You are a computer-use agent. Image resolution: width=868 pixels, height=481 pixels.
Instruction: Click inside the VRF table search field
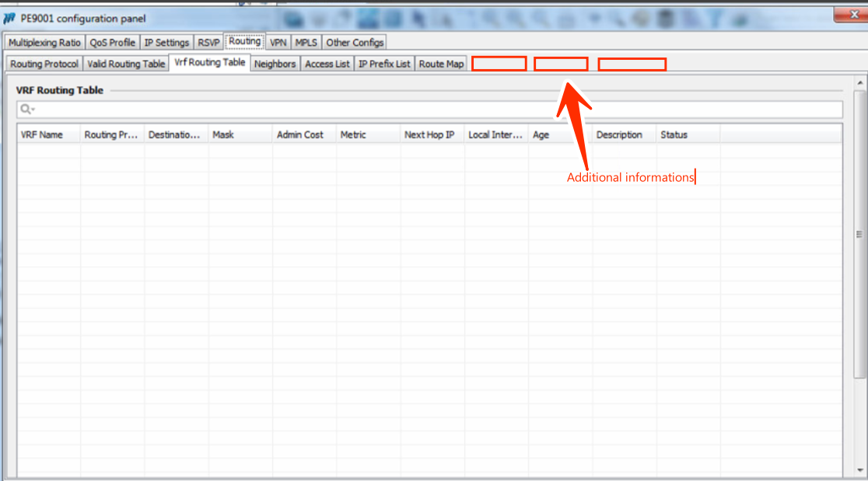point(436,110)
